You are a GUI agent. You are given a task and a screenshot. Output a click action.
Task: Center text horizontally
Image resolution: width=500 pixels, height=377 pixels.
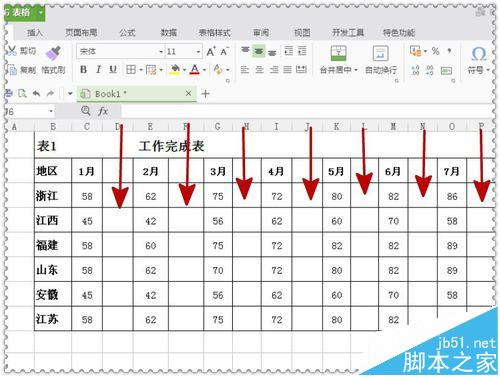259,70
